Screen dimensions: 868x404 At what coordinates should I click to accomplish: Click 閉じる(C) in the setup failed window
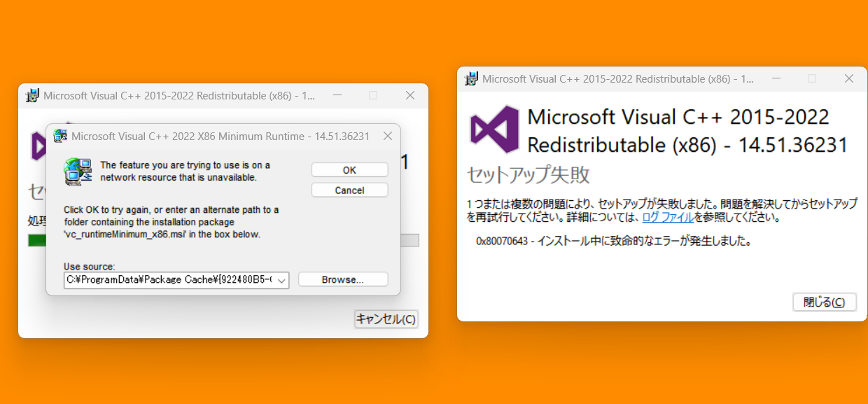point(825,302)
